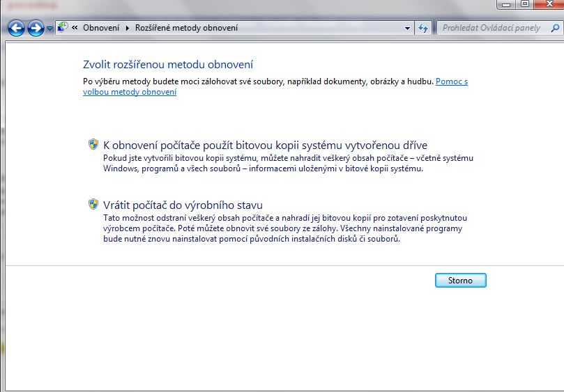Viewport: 564px width, 392px height.
Task: Expand the arrow after the Obnovení breadcrumb
Action: click(x=128, y=28)
